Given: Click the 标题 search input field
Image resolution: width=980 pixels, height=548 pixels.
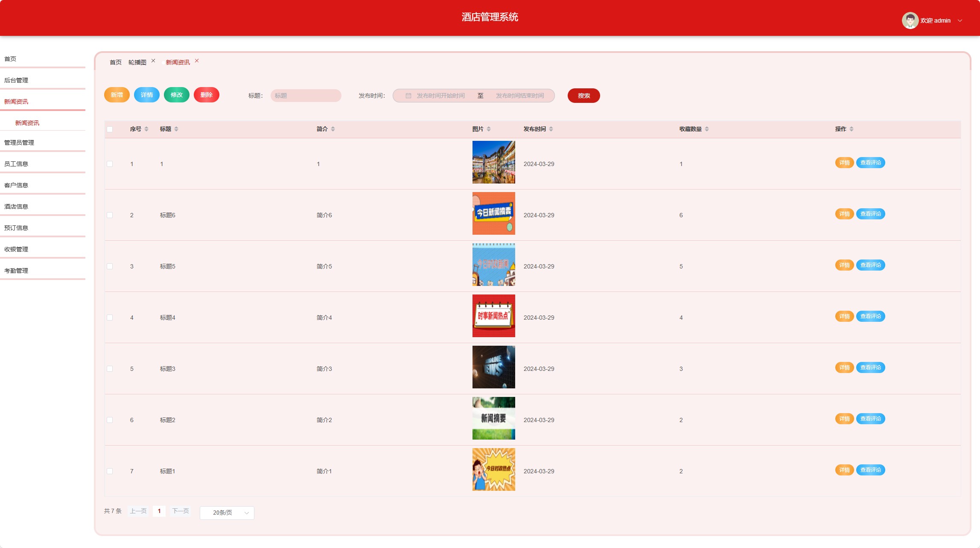Looking at the screenshot, I should point(306,96).
